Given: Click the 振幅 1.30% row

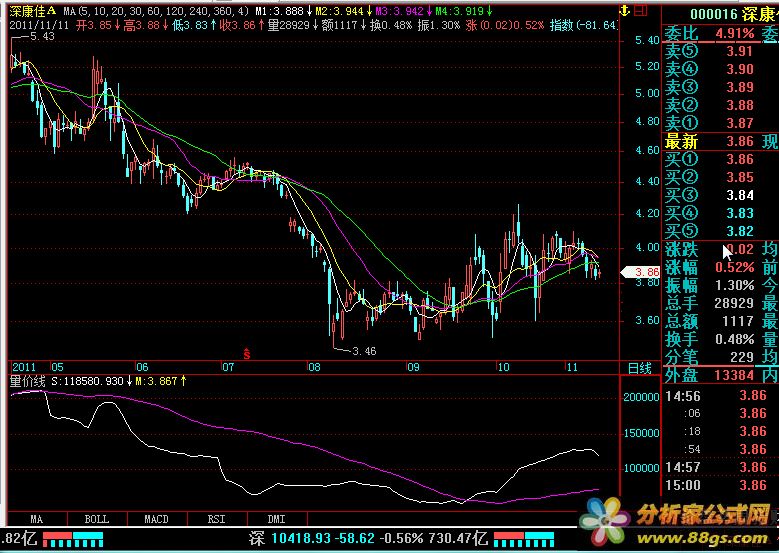Looking at the screenshot, I should [709, 285].
